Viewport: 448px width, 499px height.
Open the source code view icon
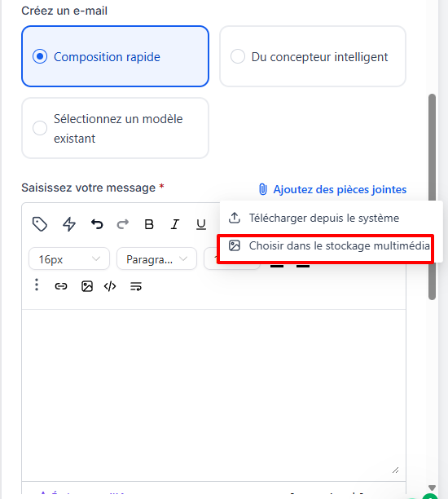110,286
